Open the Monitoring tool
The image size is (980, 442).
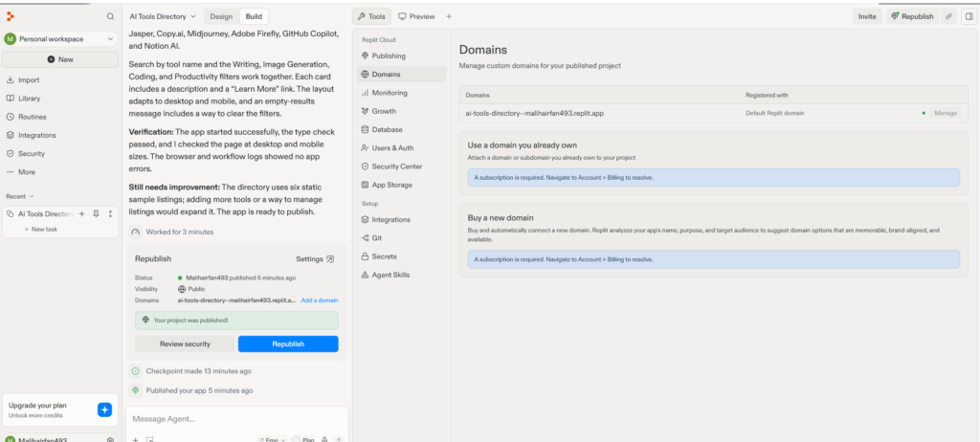pos(402,93)
